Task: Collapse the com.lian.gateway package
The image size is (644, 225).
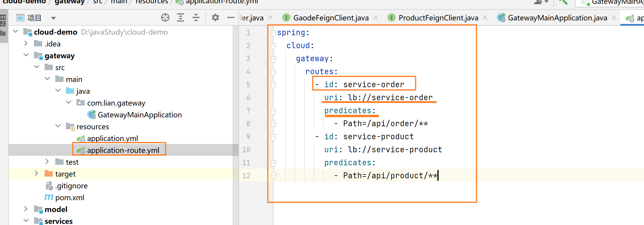Action: pyautogui.click(x=69, y=102)
